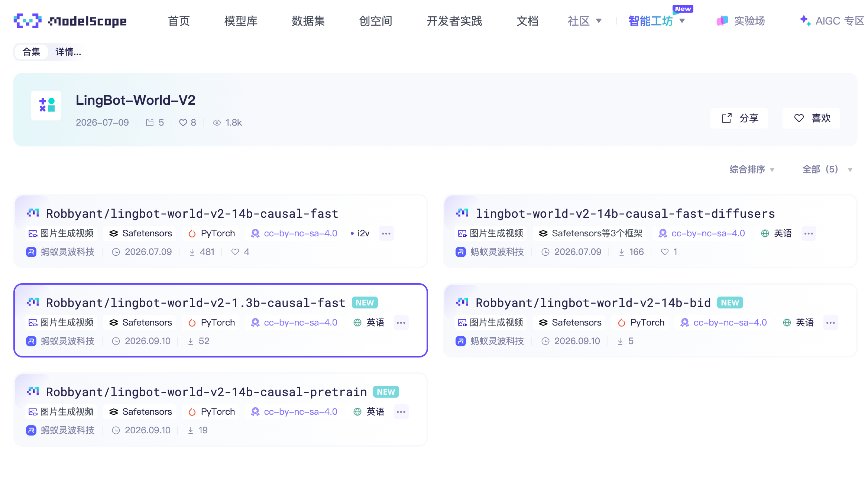Like the collection with 喜欢 button

[811, 118]
